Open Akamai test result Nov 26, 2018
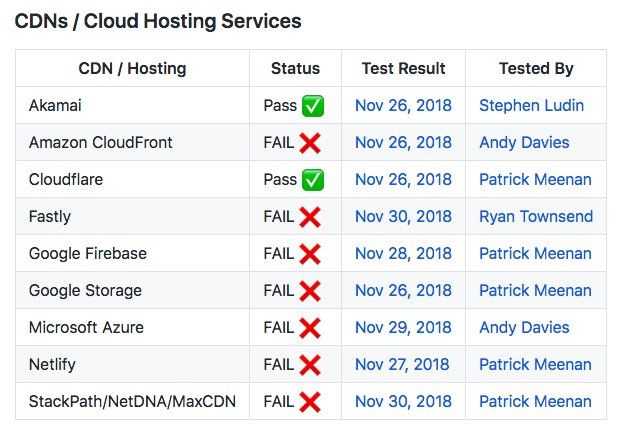627x438 pixels. (x=403, y=106)
